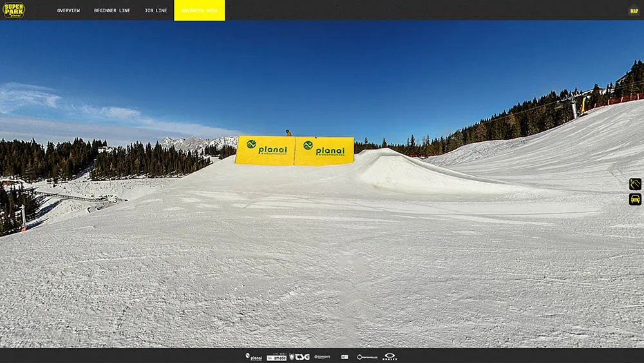
Task: Open the Overview page
Action: click(x=68, y=10)
